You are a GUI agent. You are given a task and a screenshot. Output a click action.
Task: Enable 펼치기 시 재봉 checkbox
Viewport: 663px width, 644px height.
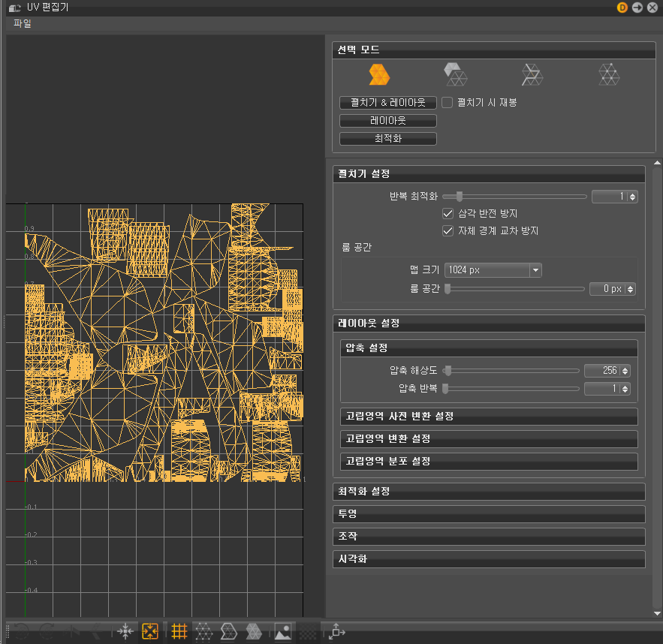(447, 103)
